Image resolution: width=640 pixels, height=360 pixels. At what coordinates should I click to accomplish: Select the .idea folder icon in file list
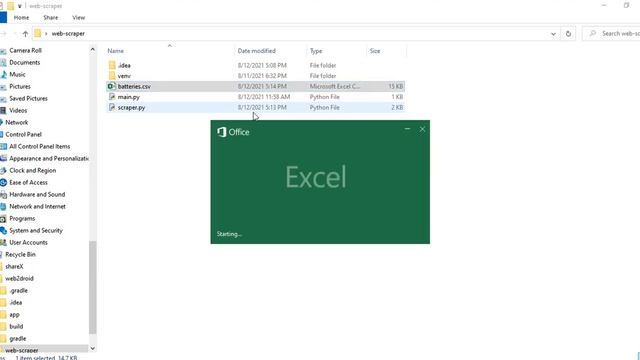coord(112,65)
